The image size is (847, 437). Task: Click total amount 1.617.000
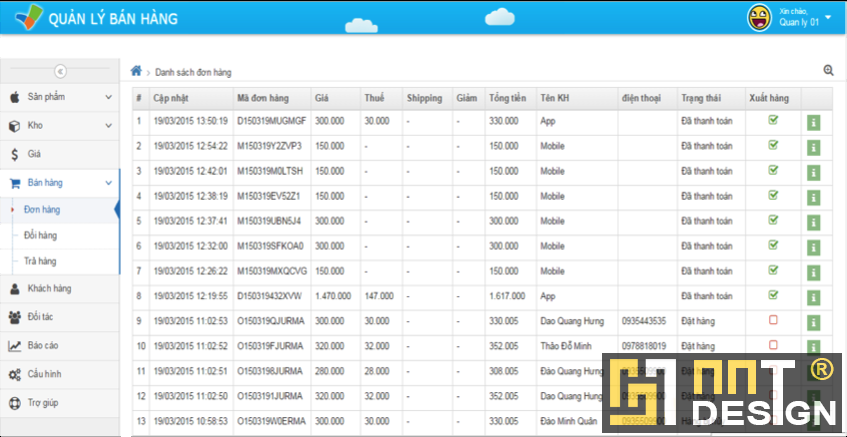tap(507, 296)
